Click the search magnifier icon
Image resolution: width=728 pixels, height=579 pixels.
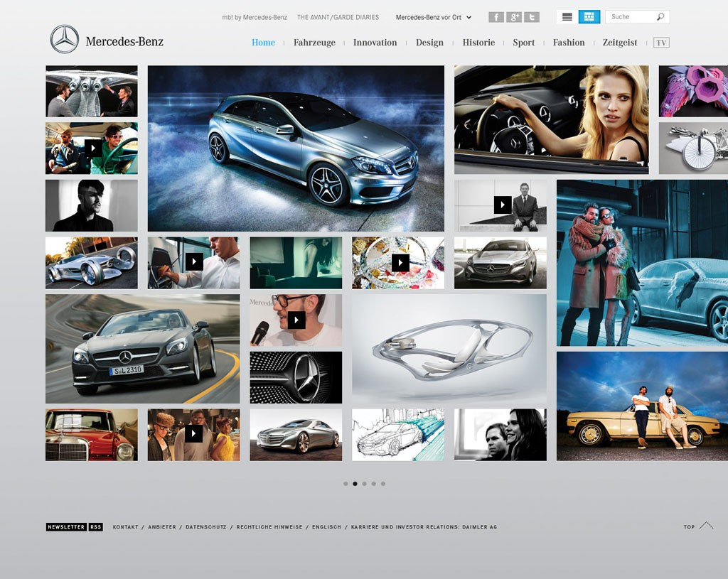(660, 17)
